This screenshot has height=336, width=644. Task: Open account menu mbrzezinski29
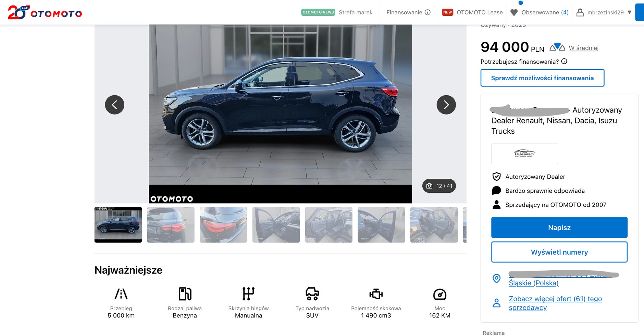pos(605,12)
